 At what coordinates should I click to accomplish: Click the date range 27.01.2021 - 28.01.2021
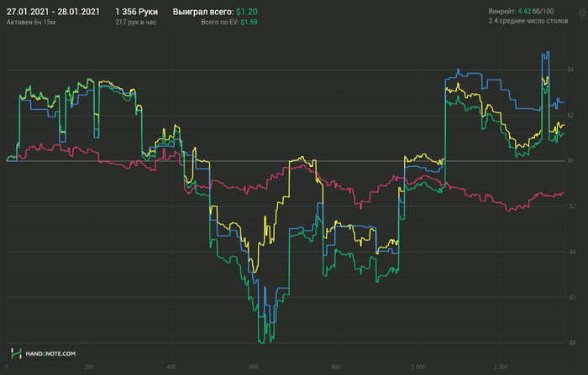click(x=53, y=12)
